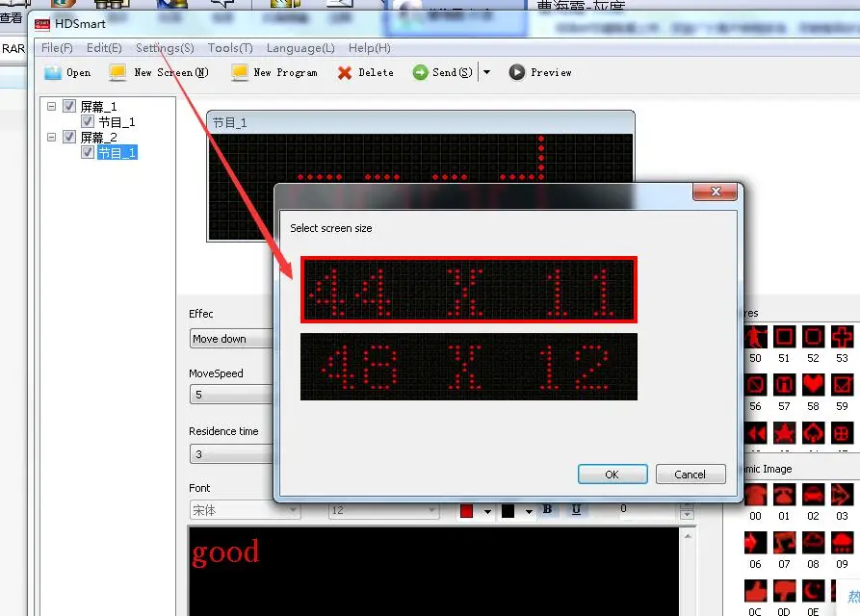
Task: Select dynamic image 0C thumbs up
Action: tap(756, 591)
